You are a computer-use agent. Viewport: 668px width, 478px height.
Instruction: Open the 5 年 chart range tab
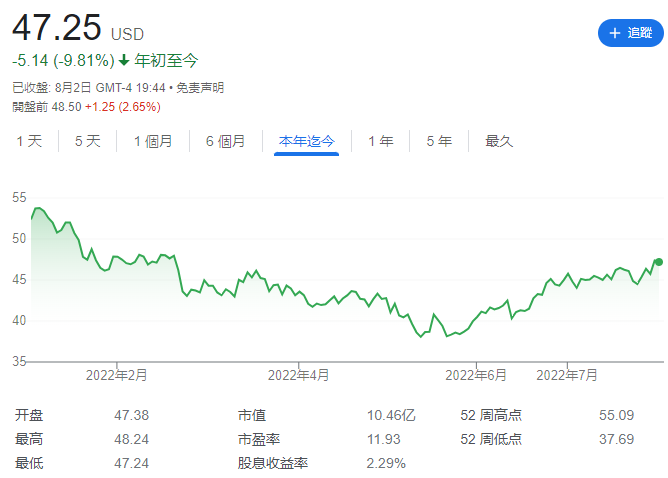pyautogui.click(x=439, y=141)
